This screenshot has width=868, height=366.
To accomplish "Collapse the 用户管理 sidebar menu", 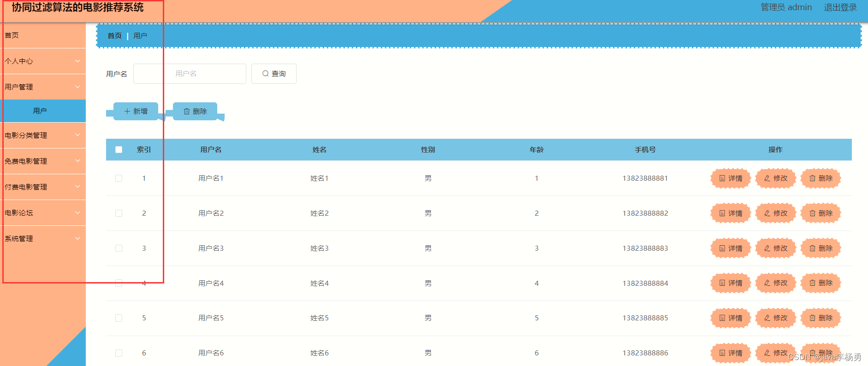I will pyautogui.click(x=43, y=87).
